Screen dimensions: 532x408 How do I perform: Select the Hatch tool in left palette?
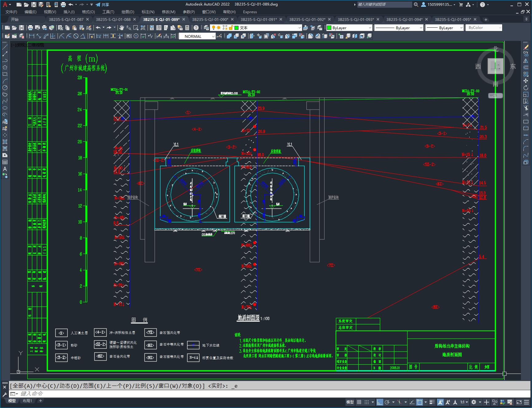5,142
